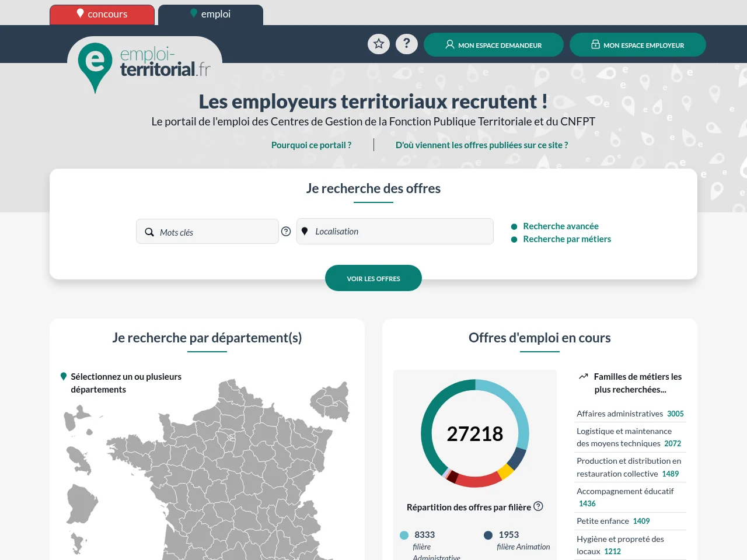Click the trending arrow icon near Familles de métiers
Screen dimensions: 747x560
click(583, 376)
